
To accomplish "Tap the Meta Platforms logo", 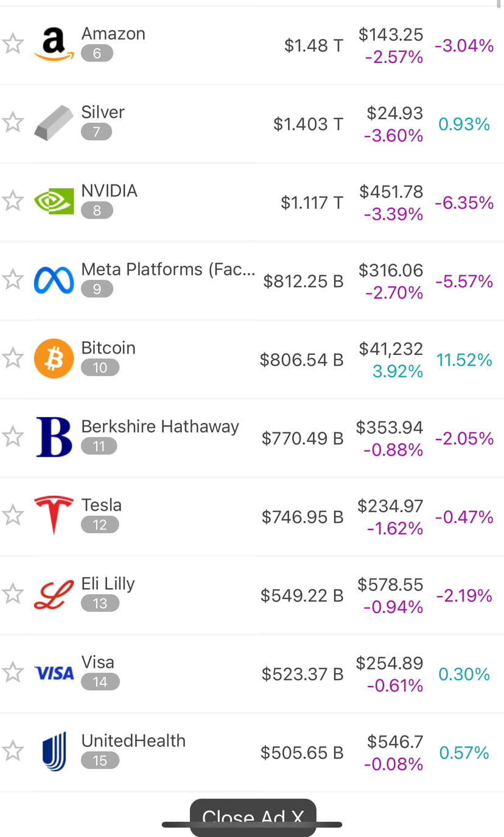I will pyautogui.click(x=54, y=281).
